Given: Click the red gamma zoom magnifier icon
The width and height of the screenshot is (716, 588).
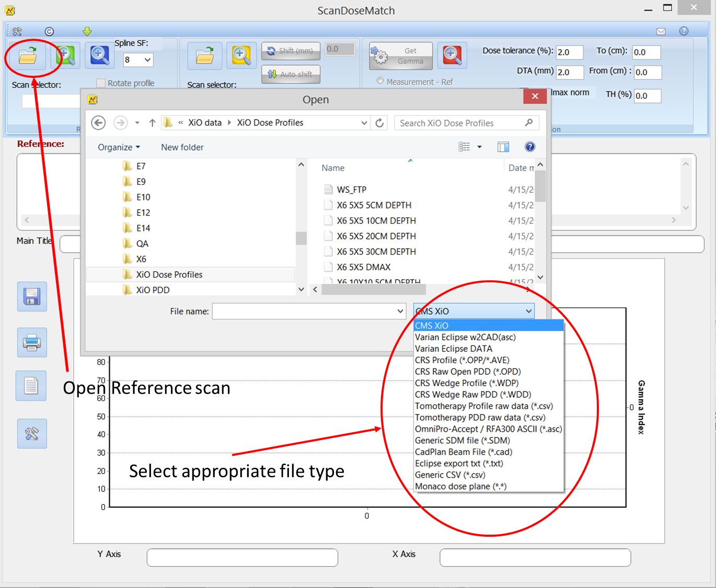Looking at the screenshot, I should tap(452, 55).
